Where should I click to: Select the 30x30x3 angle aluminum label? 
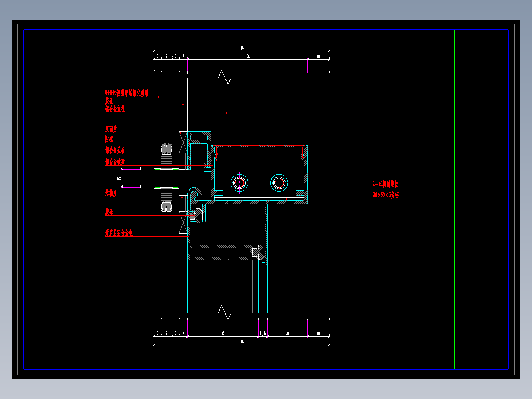(x=385, y=195)
